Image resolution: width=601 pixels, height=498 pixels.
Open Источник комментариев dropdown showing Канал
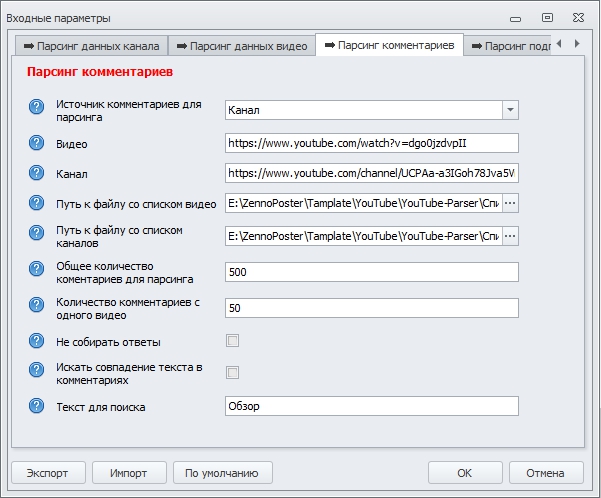click(509, 110)
